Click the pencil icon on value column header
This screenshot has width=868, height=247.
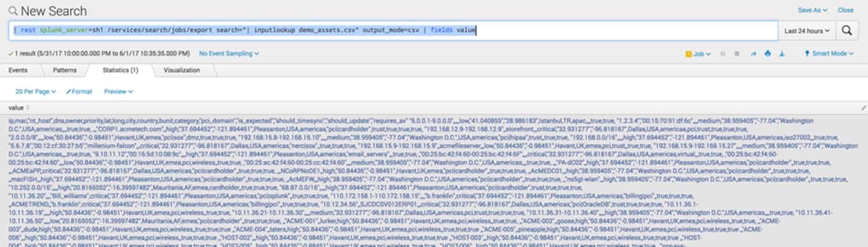coord(863,108)
